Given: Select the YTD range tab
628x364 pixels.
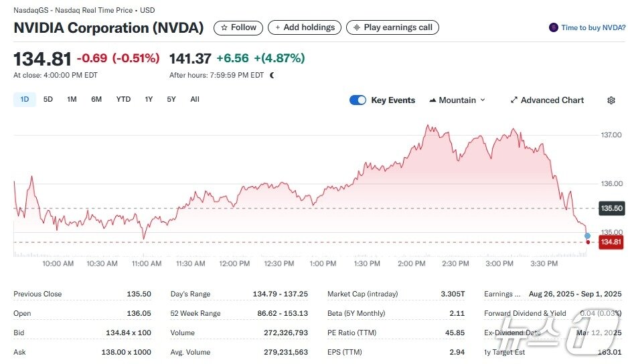Looking at the screenshot, I should click(123, 100).
